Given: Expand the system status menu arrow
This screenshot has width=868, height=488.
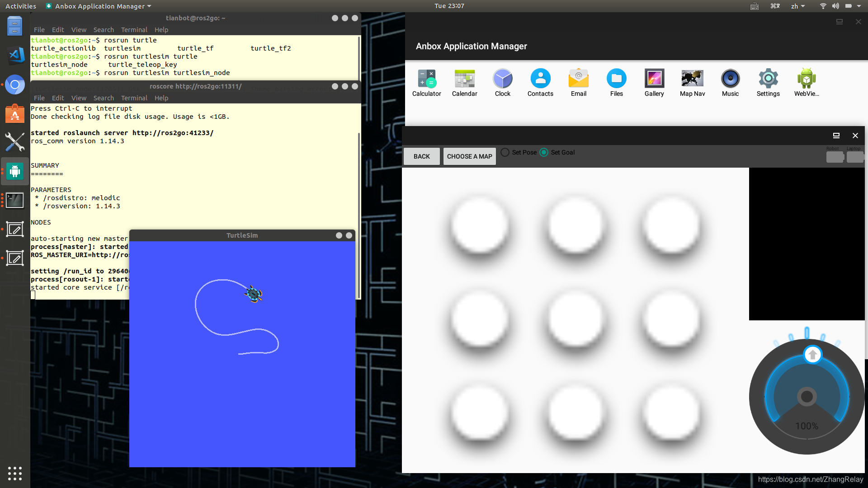Looking at the screenshot, I should (x=859, y=6).
